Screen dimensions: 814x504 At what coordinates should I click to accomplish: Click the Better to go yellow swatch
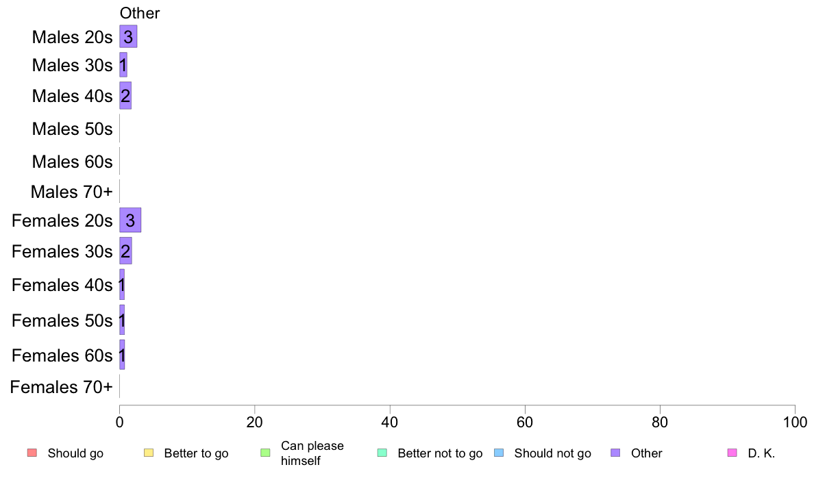(149, 453)
